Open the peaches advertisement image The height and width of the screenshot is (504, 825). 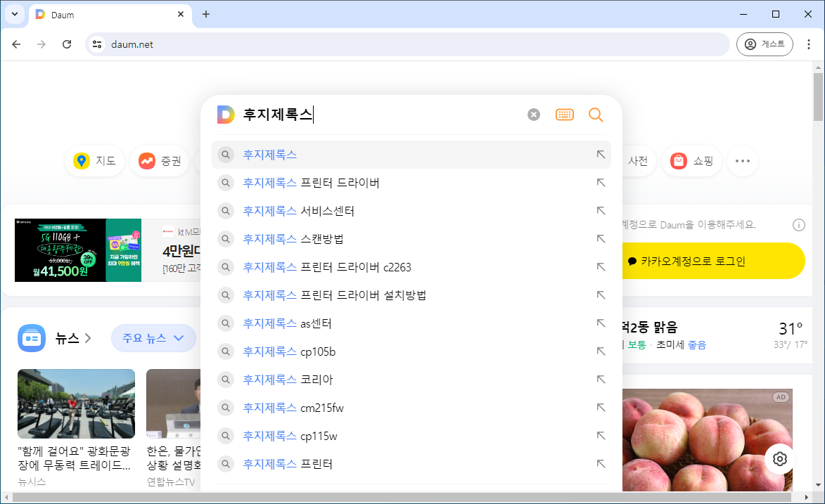(707, 440)
